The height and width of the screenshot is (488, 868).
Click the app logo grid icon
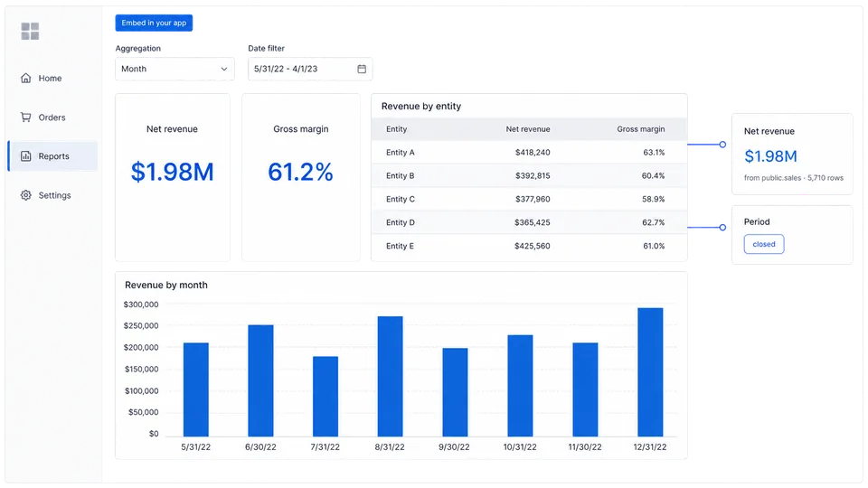(x=30, y=32)
